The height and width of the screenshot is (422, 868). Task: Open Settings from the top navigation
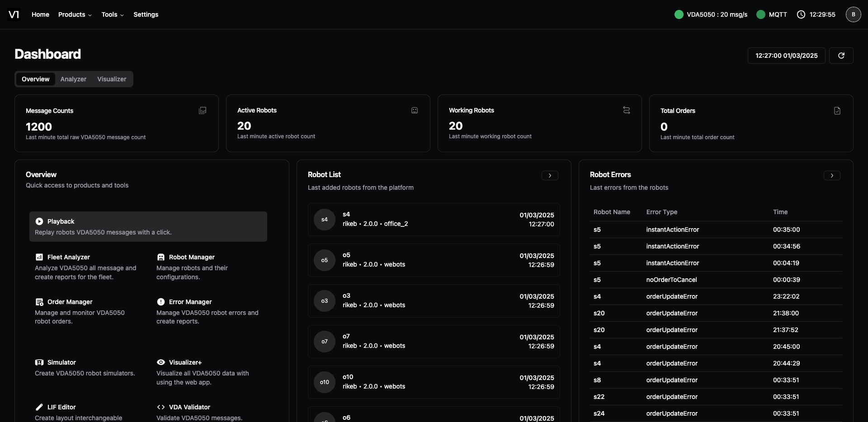pos(146,14)
